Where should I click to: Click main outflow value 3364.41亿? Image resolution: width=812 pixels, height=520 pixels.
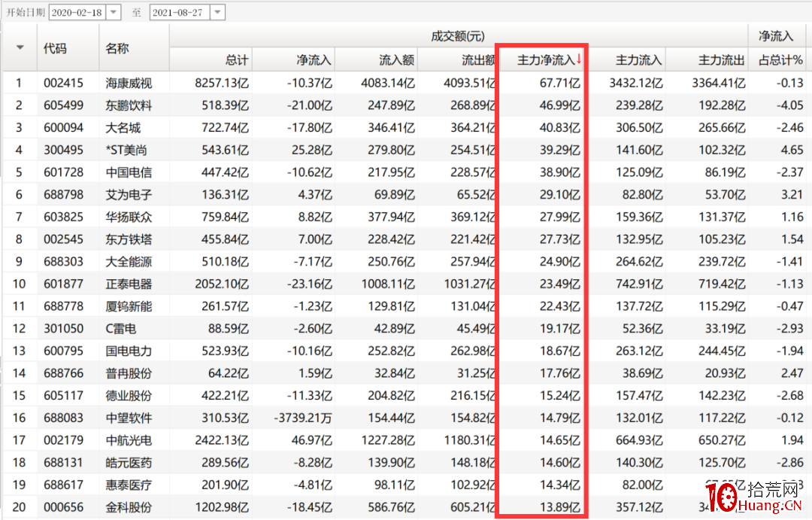click(719, 83)
